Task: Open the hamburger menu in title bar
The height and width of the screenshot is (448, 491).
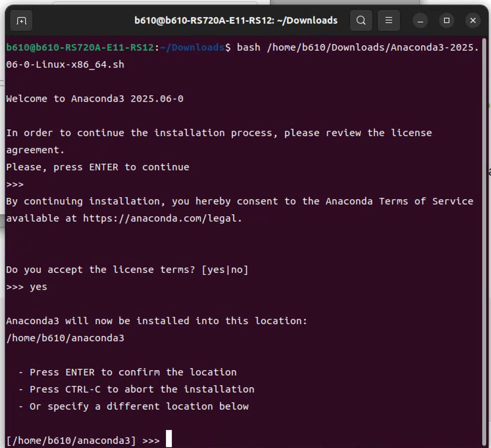Action: [388, 20]
